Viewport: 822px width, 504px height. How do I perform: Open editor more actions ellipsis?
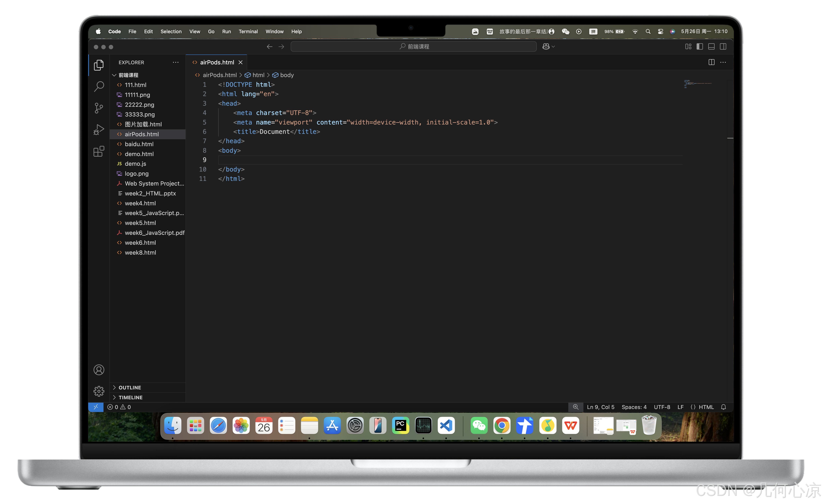(723, 62)
